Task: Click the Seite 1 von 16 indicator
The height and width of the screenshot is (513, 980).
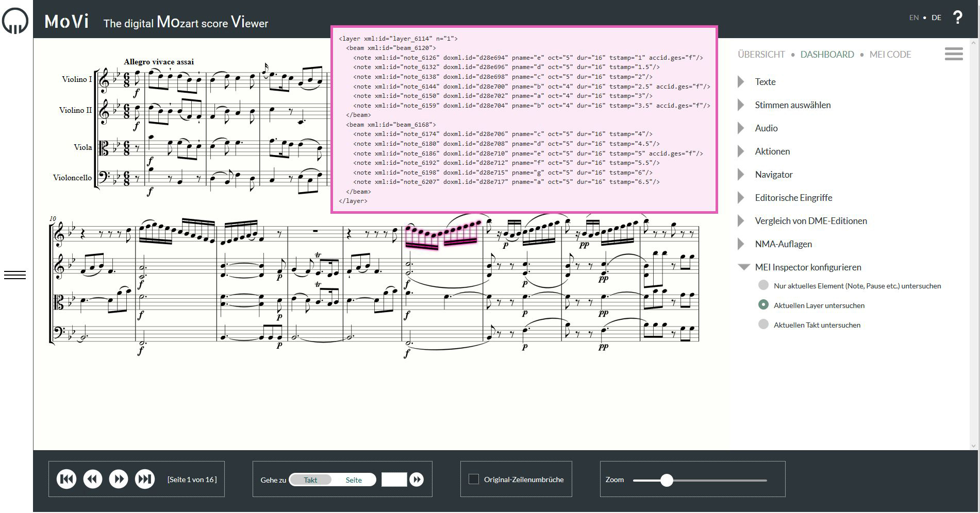Action: click(192, 480)
